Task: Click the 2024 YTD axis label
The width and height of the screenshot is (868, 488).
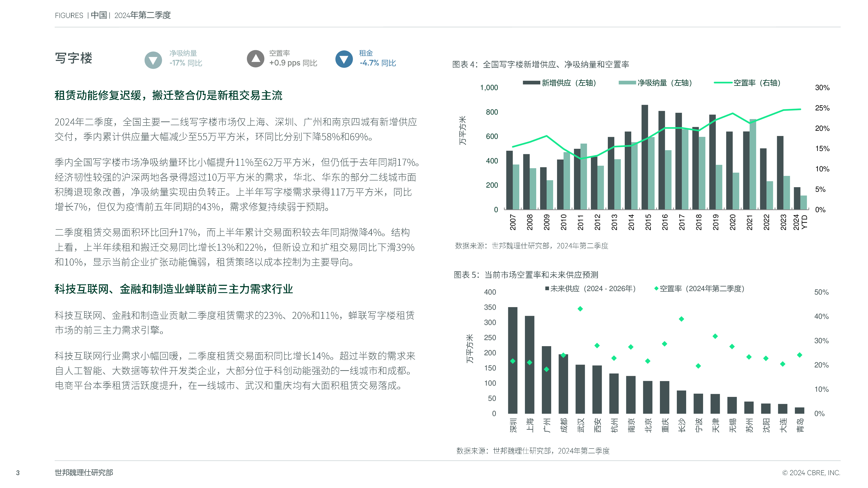Action: 800,222
